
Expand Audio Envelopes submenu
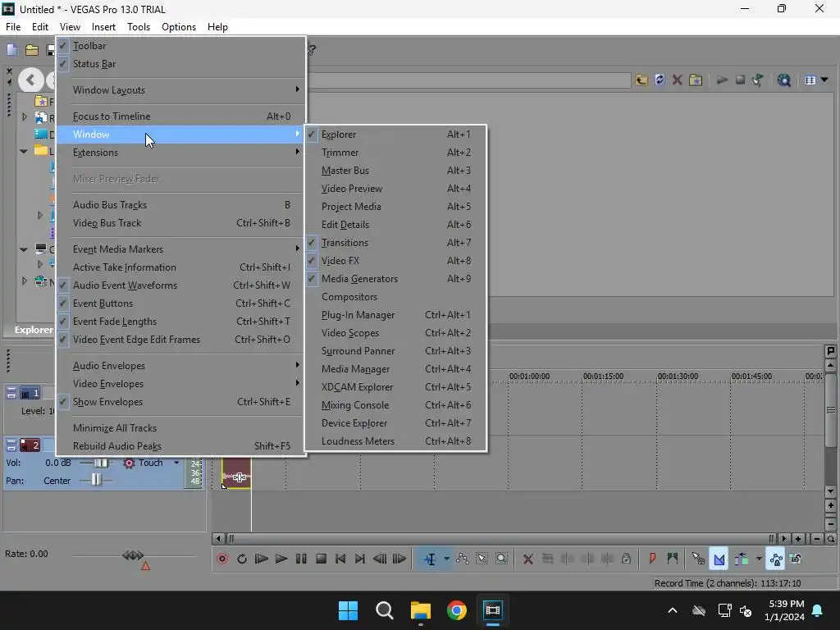click(181, 366)
